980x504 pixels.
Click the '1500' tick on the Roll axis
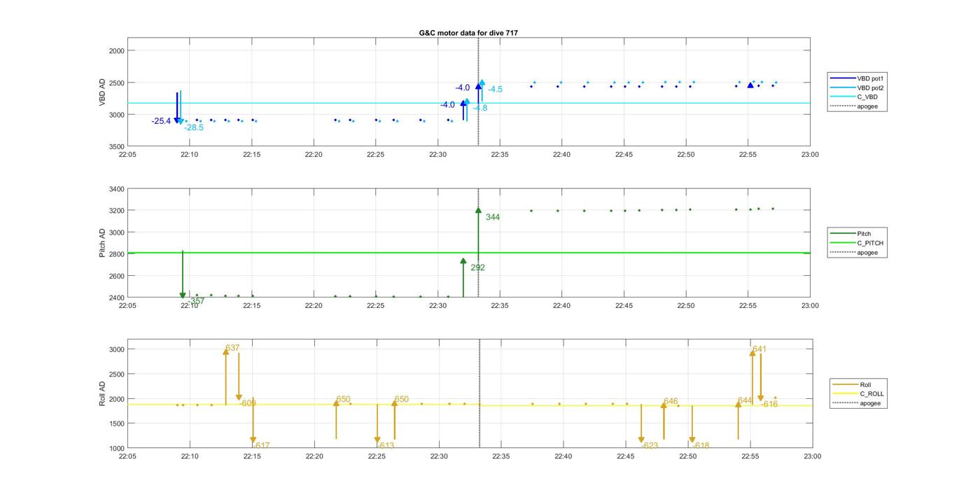pyautogui.click(x=116, y=423)
